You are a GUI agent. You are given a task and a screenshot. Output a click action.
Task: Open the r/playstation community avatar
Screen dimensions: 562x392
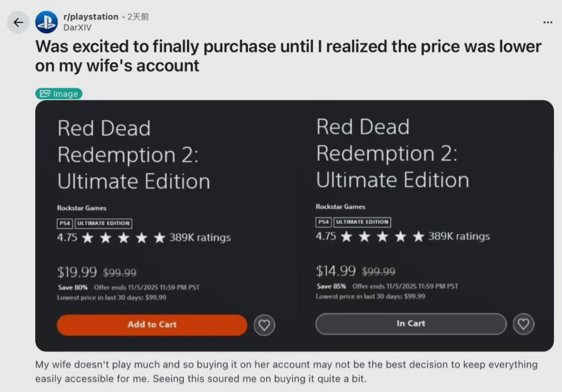[47, 23]
